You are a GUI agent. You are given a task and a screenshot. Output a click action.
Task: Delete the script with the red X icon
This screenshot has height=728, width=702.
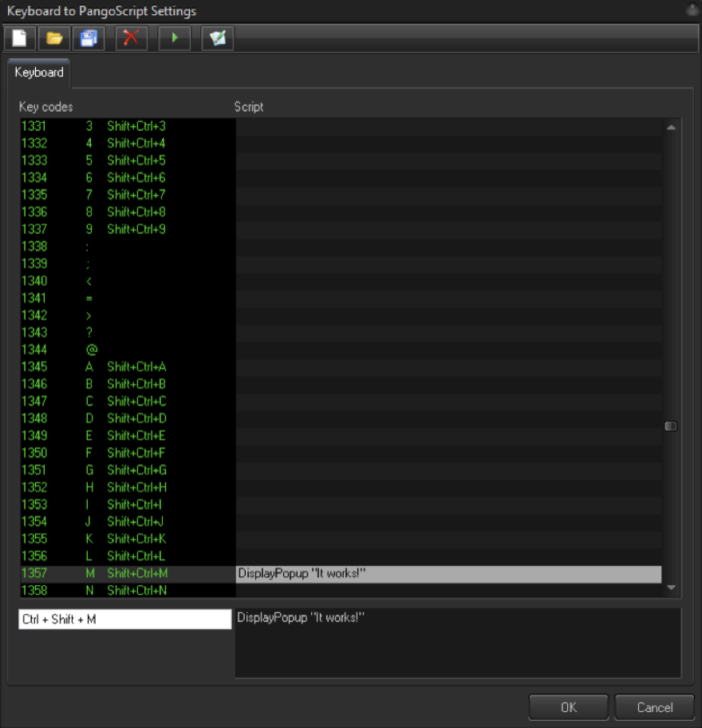[132, 38]
